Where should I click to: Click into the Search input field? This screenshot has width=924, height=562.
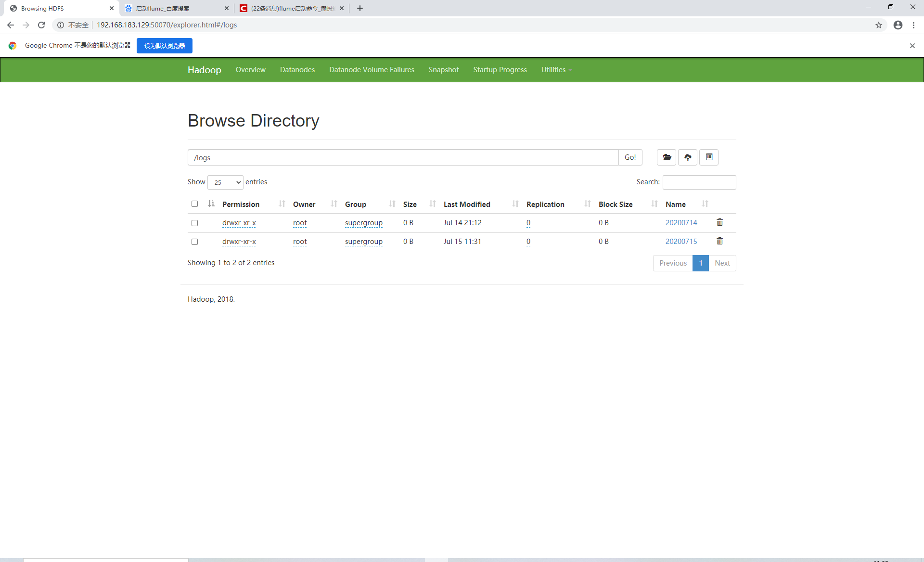[699, 182]
